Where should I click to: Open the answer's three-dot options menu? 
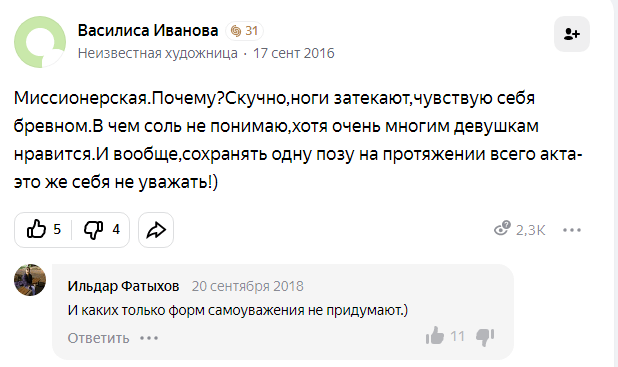pyautogui.click(x=572, y=230)
